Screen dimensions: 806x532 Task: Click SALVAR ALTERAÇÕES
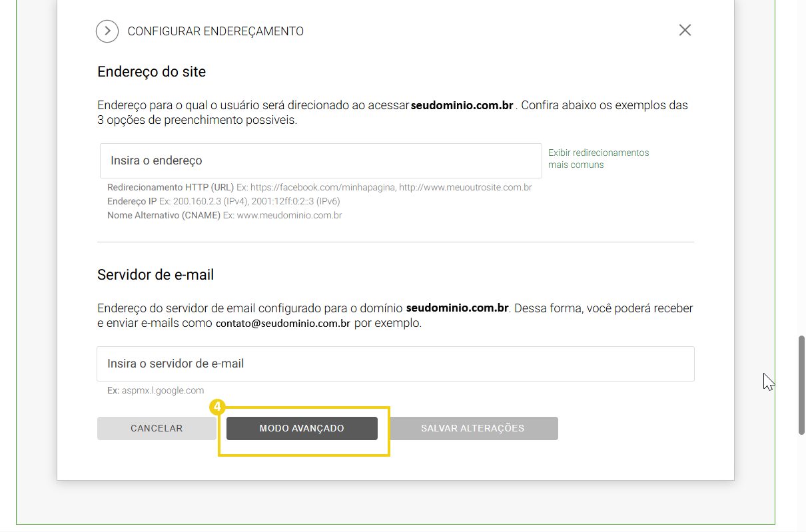pos(474,428)
